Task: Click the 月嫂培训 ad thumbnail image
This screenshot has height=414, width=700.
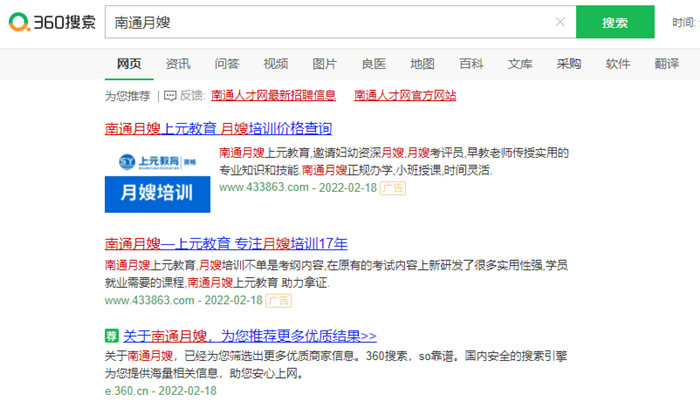Action: [x=158, y=180]
